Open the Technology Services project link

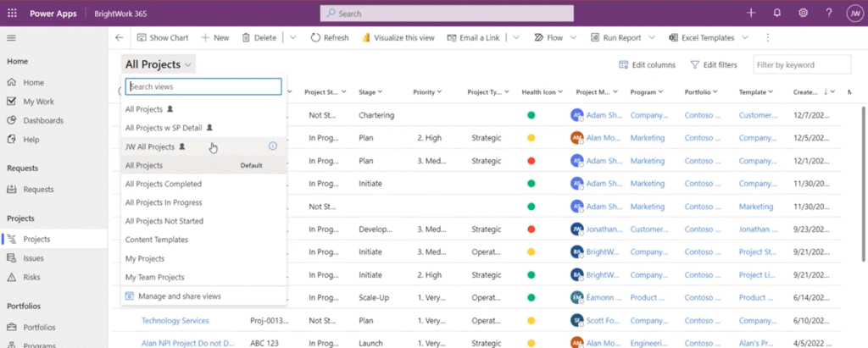(x=175, y=321)
